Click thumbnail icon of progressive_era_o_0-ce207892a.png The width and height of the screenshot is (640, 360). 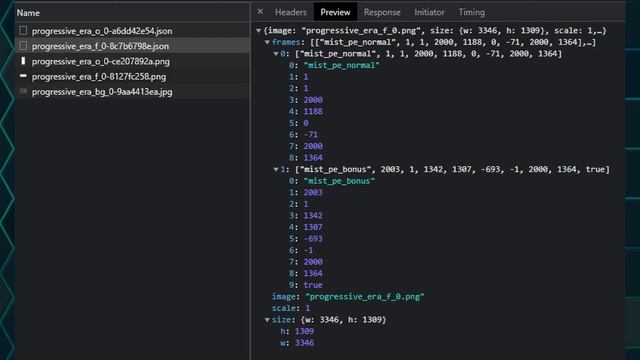[x=23, y=61]
